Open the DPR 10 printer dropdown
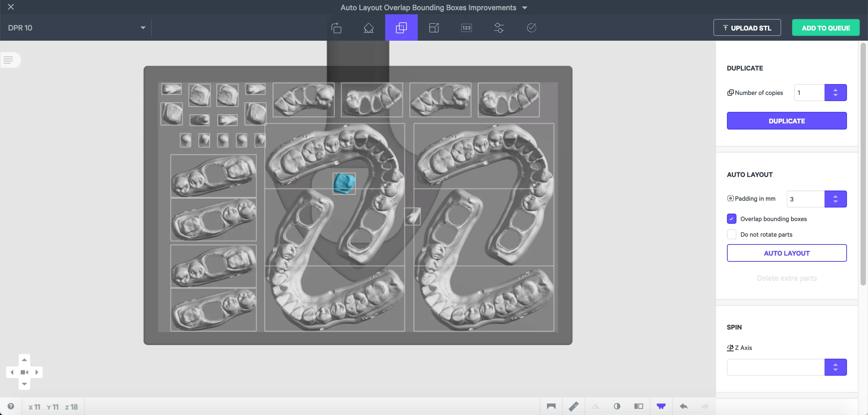868x415 pixels. pyautogui.click(x=77, y=28)
